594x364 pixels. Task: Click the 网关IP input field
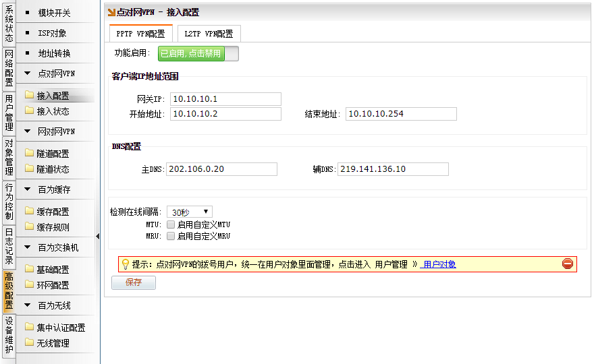point(225,99)
